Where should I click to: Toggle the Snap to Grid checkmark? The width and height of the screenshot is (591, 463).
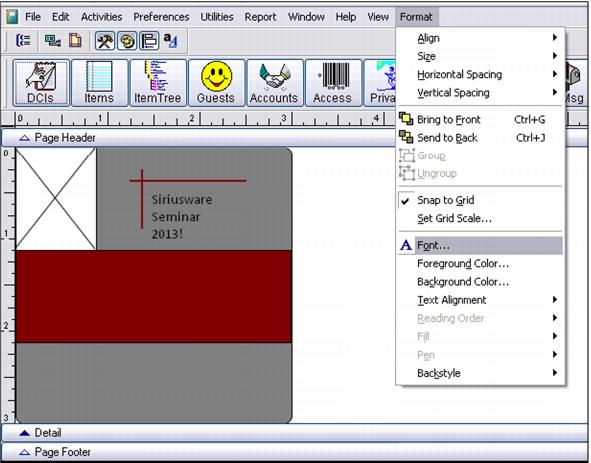click(405, 201)
